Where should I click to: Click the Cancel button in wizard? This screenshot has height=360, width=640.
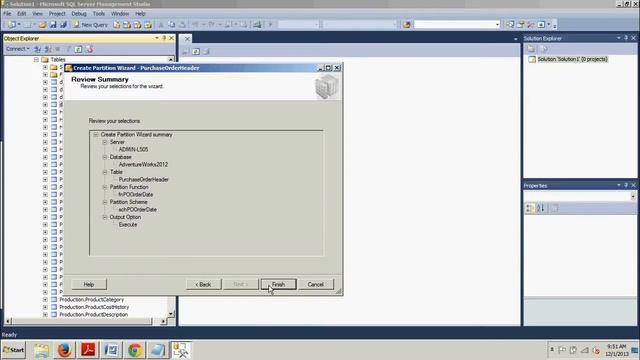click(x=316, y=284)
